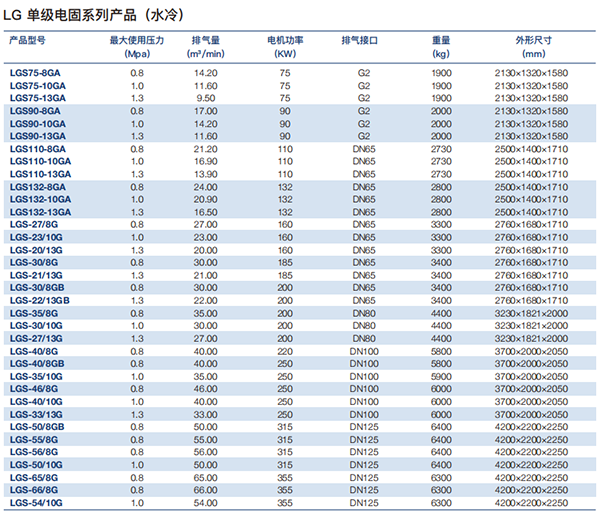The height and width of the screenshot is (519, 600).
Task: Click the 重量 column header
Action: click(x=442, y=40)
